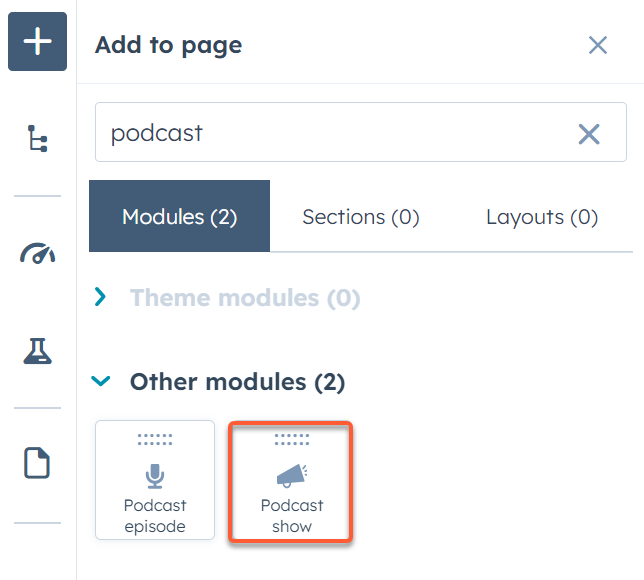Open the test flask icon

click(x=37, y=351)
